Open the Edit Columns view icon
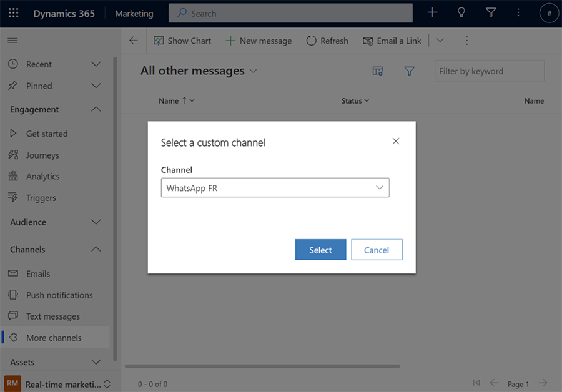This screenshot has width=562, height=392. pos(377,71)
